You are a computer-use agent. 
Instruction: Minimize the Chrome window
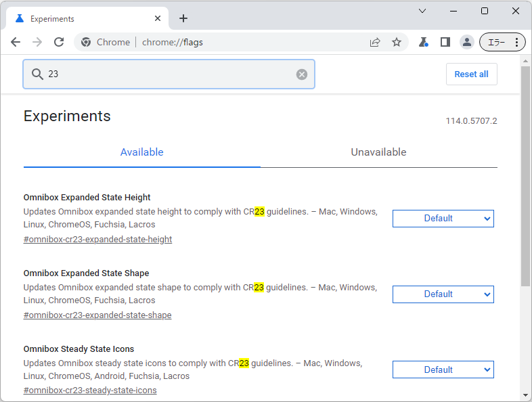453,11
